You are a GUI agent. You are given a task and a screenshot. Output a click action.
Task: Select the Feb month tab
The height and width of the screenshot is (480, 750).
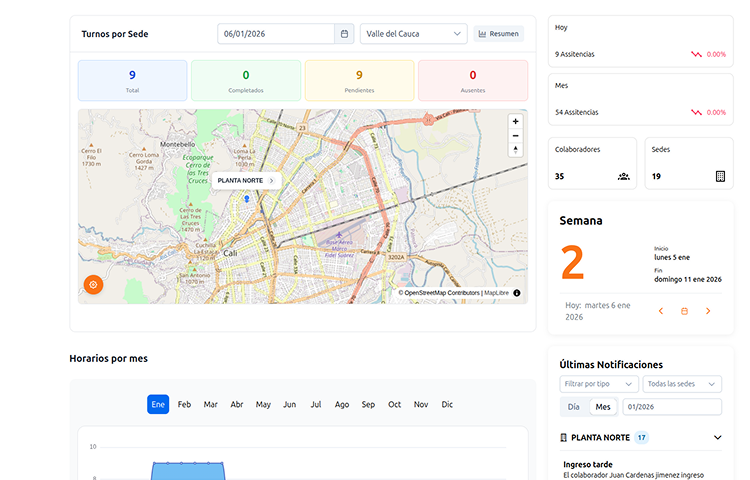pyautogui.click(x=184, y=404)
